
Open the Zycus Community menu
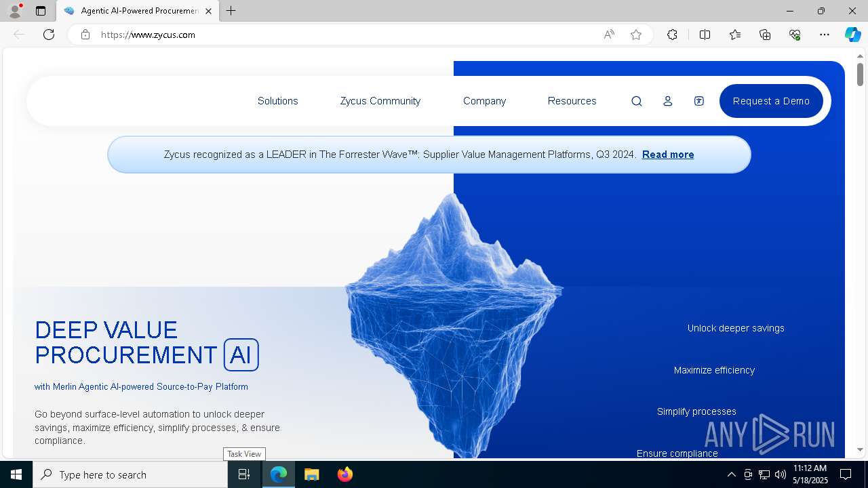pos(380,101)
